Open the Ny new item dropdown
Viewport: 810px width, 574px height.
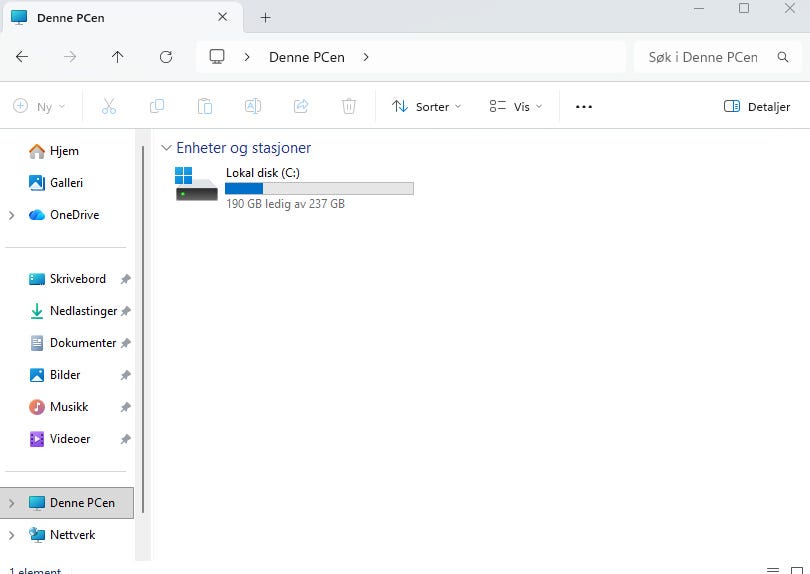[39, 106]
